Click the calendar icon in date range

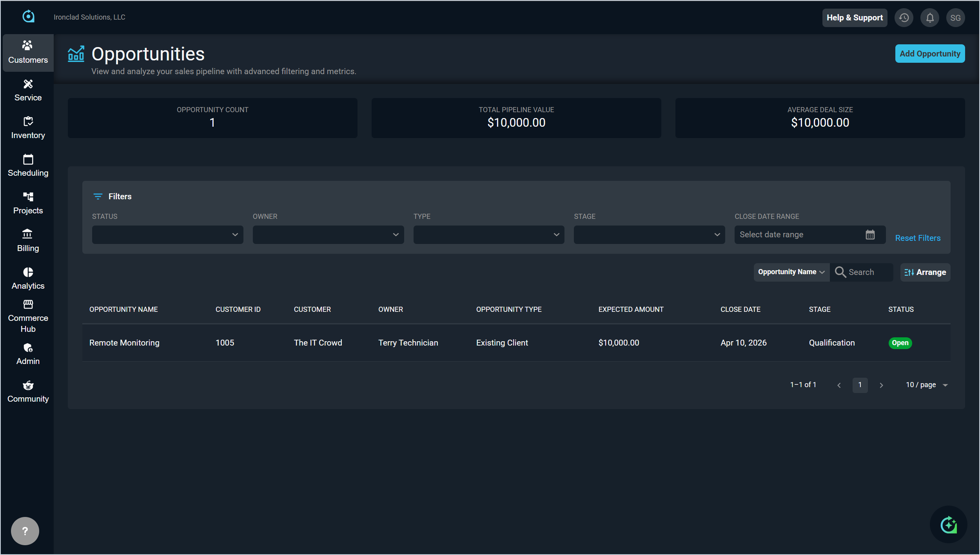[870, 235]
